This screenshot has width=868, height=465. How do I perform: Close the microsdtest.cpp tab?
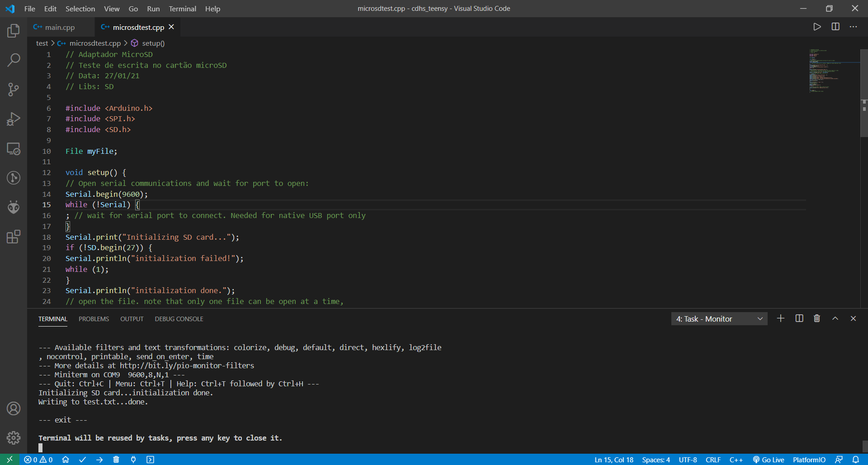click(171, 27)
